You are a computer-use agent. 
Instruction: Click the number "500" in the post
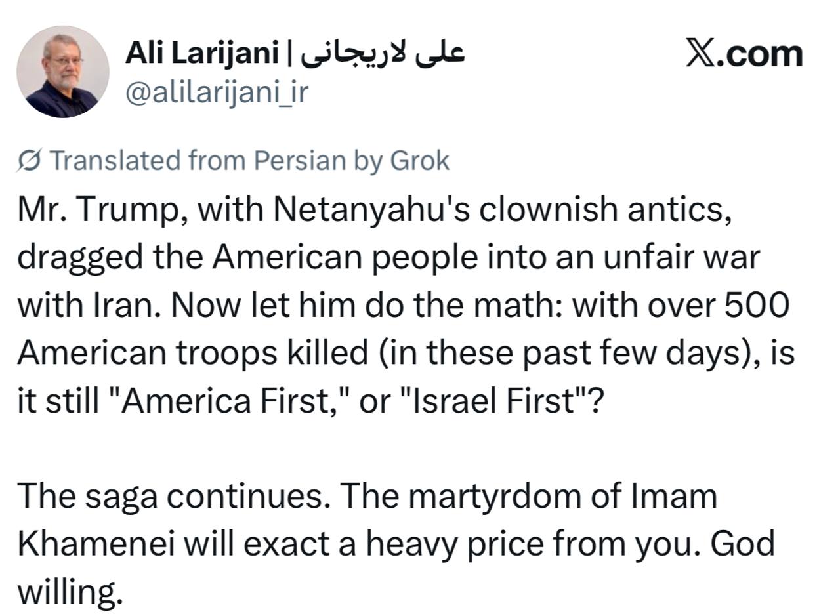coord(757,305)
